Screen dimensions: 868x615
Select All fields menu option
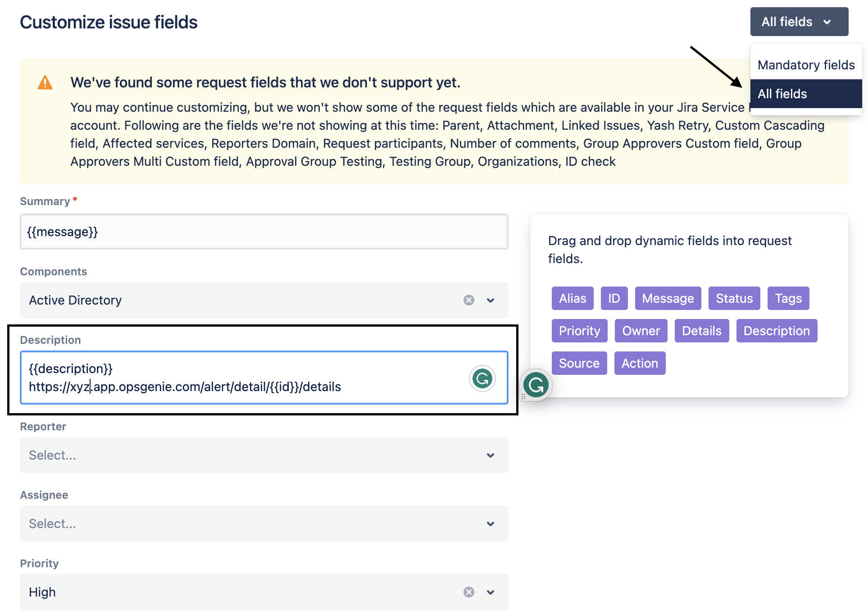[x=806, y=94]
